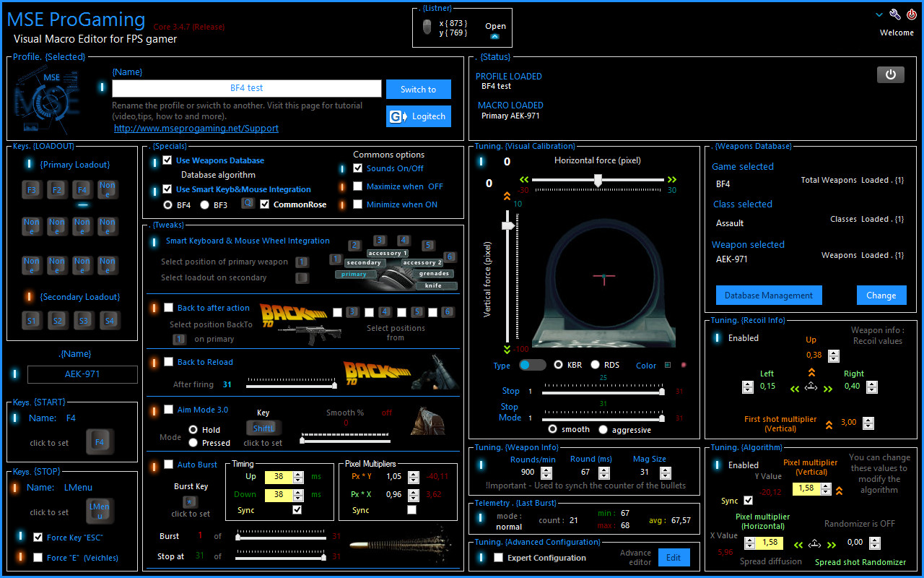Click the S1 secondary loadout key
The height and width of the screenshot is (578, 924).
tap(32, 321)
